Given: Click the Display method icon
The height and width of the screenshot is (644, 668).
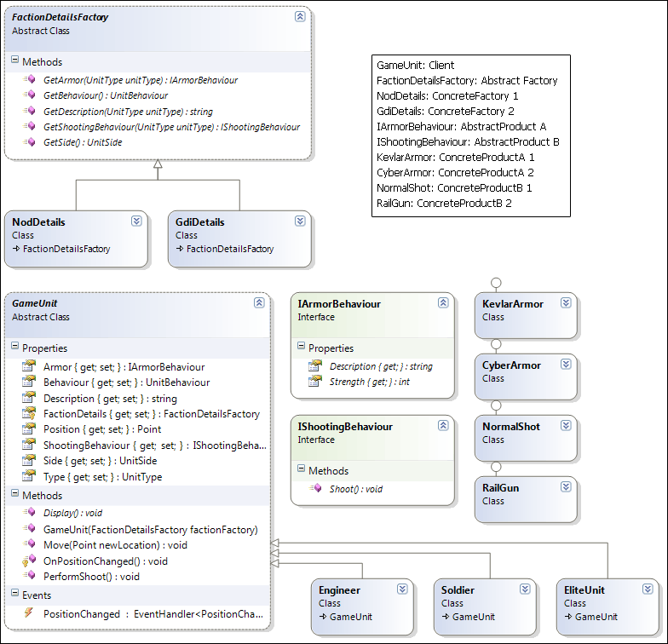Looking at the screenshot, I should point(29,512).
